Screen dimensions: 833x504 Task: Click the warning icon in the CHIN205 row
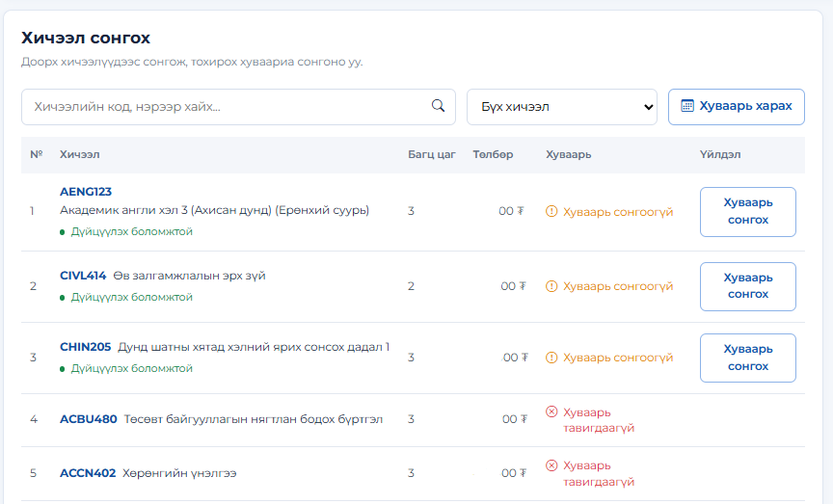(551, 358)
